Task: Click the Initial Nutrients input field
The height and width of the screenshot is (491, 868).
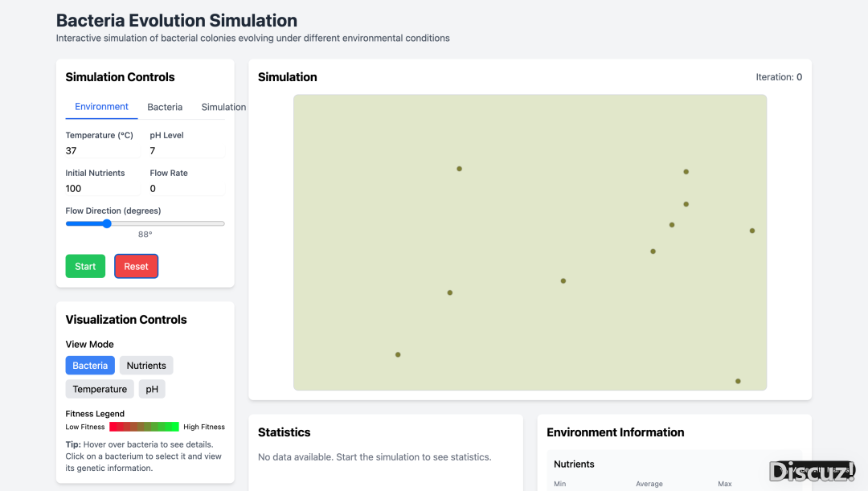Action: click(x=103, y=188)
